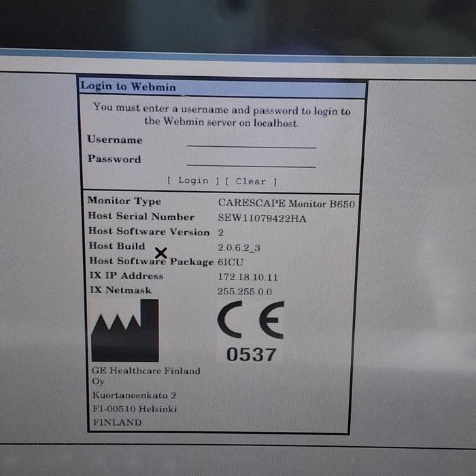Viewport: 476px width, 476px height.
Task: Click the 0537 number below CE mark
Action: point(252,354)
